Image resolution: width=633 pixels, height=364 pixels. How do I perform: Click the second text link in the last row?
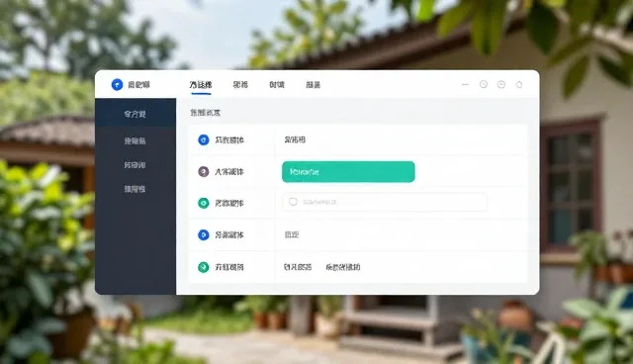pyautogui.click(x=343, y=267)
